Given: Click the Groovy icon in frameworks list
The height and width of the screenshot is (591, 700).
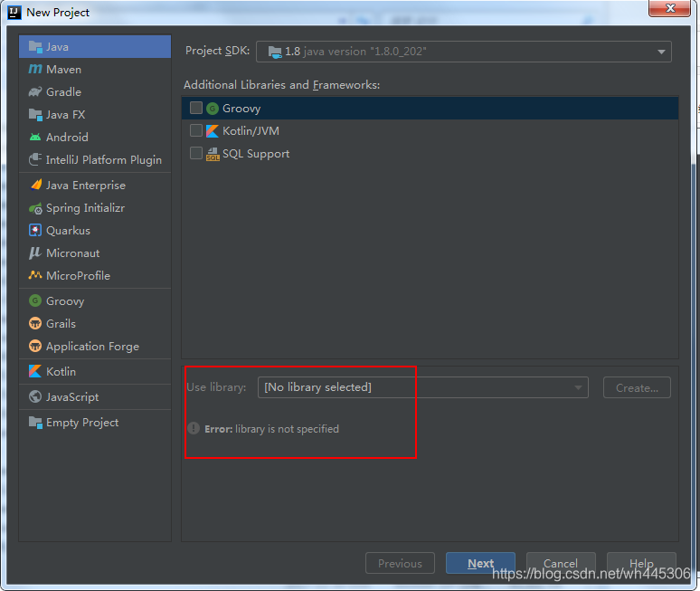Looking at the screenshot, I should tap(213, 108).
